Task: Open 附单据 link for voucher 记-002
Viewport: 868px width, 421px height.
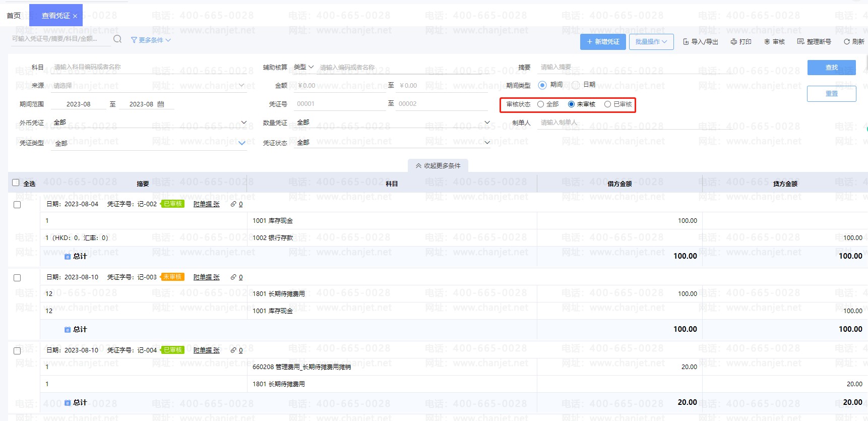Action: (x=207, y=204)
